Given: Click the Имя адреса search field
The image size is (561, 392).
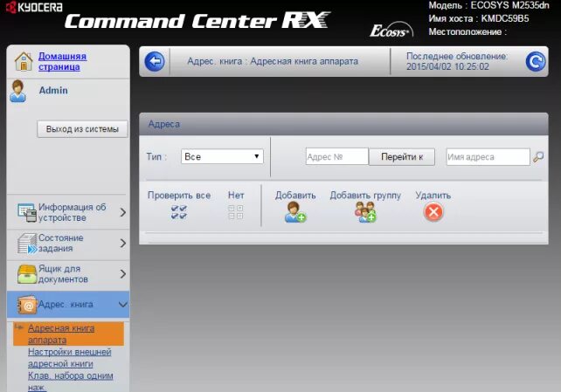Looking at the screenshot, I should (488, 157).
